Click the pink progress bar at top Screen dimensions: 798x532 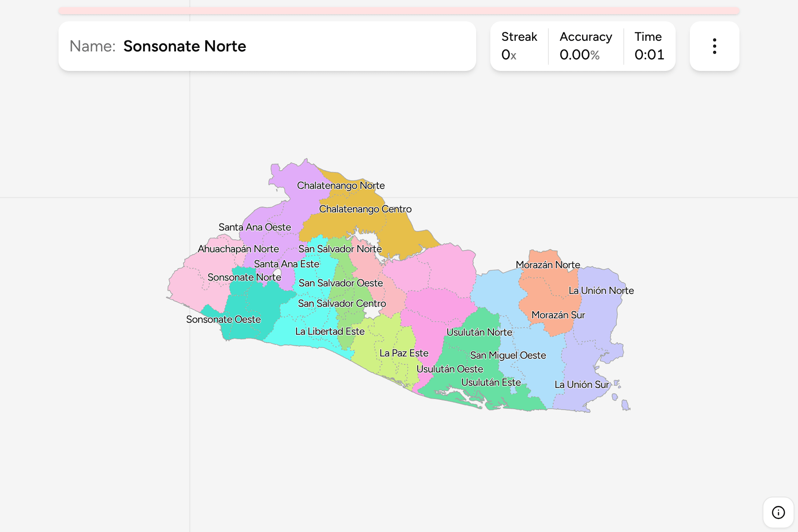tap(399, 11)
